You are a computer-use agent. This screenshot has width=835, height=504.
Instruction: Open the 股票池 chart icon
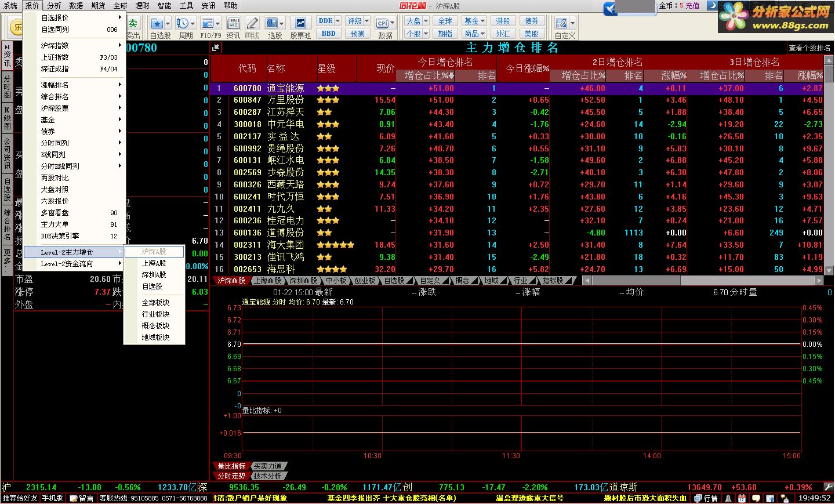[x=300, y=23]
